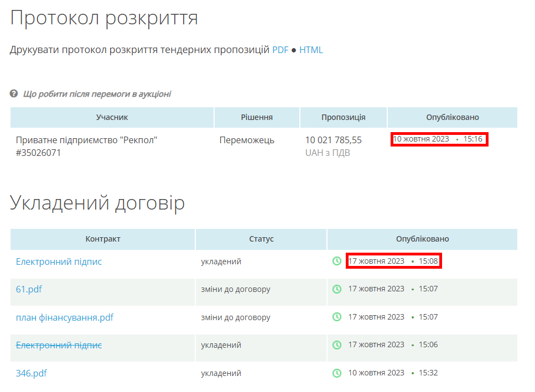Open the 61.pdf document

point(29,289)
